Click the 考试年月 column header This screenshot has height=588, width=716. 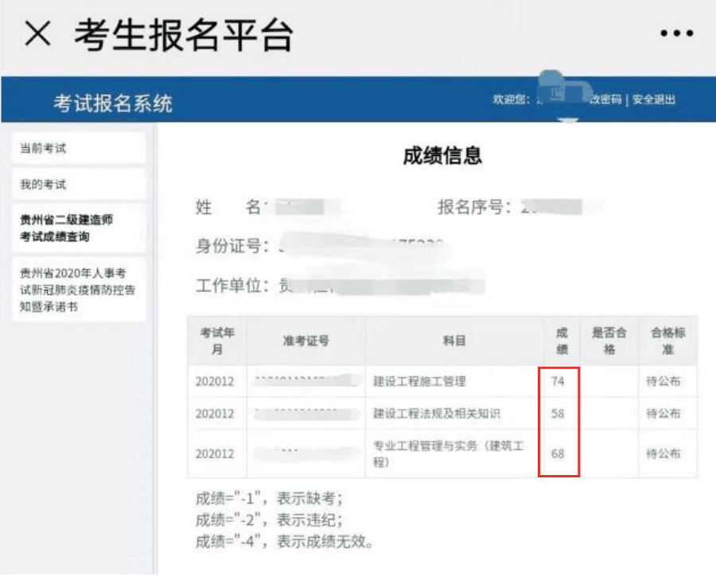point(217,341)
